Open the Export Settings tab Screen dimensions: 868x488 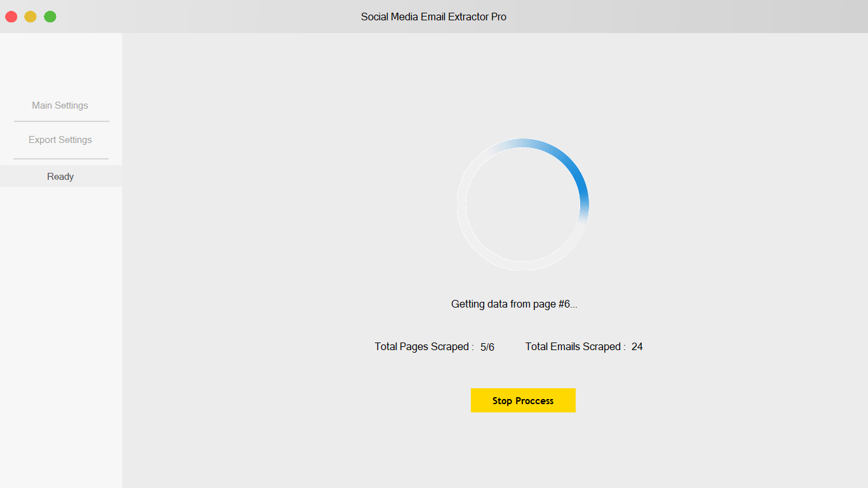[60, 140]
